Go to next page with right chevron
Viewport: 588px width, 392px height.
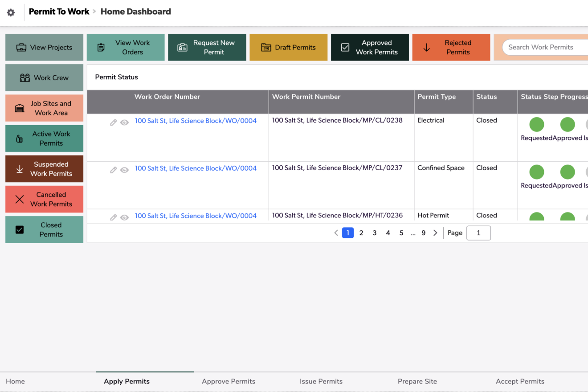tap(435, 233)
